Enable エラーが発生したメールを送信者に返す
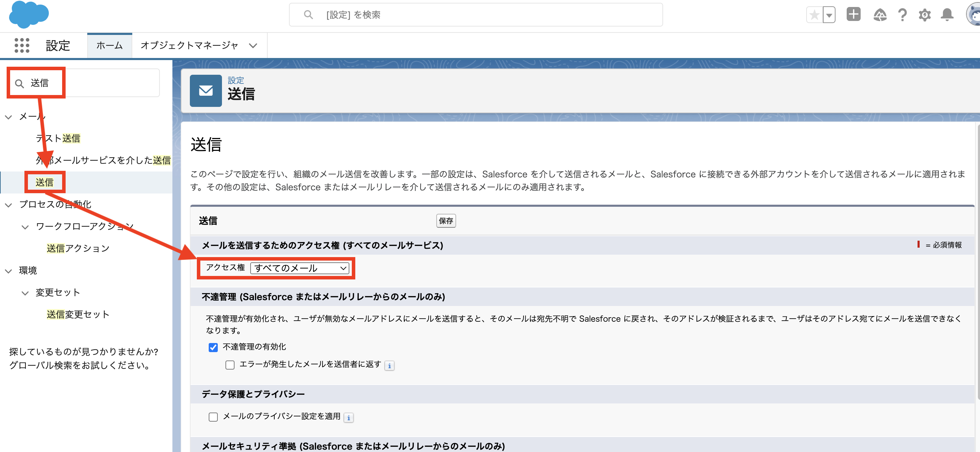 (230, 365)
